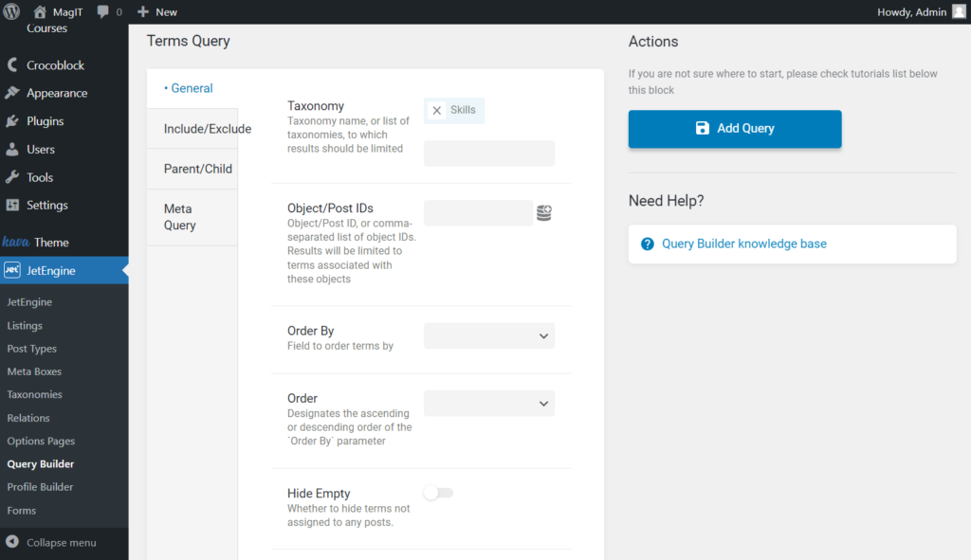Viewport: 971px width, 560px height.
Task: Click the Appearance brush icon
Action: (x=11, y=93)
